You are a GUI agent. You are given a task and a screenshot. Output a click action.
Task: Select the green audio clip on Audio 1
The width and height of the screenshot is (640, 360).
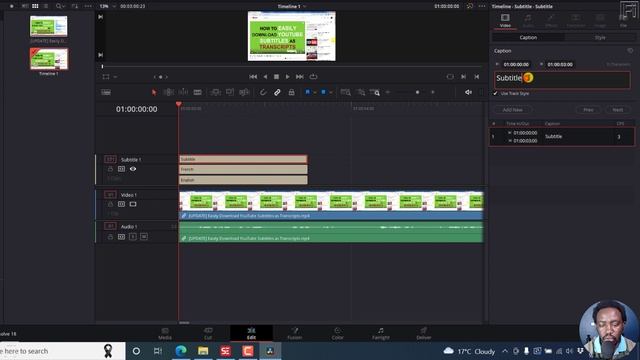(331, 232)
